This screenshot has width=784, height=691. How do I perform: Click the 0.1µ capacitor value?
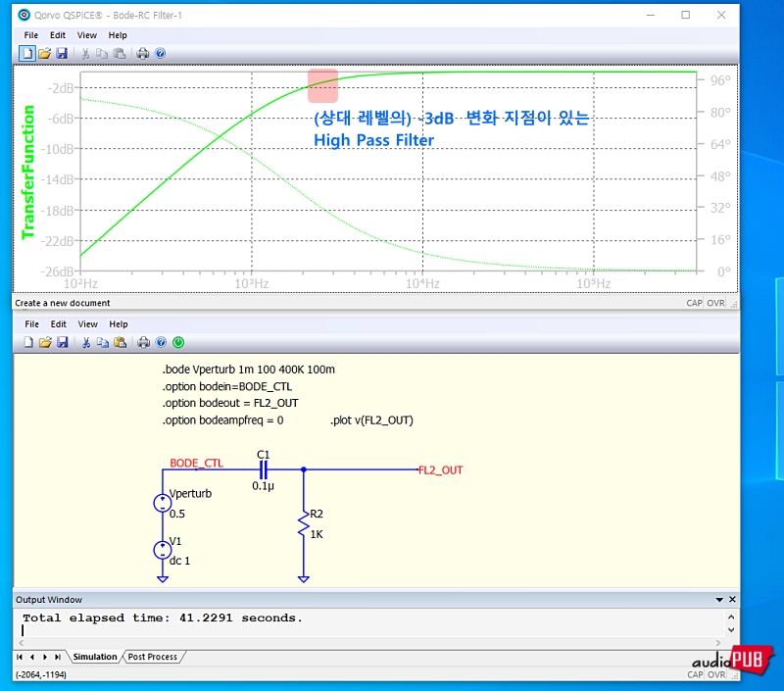pos(263,486)
